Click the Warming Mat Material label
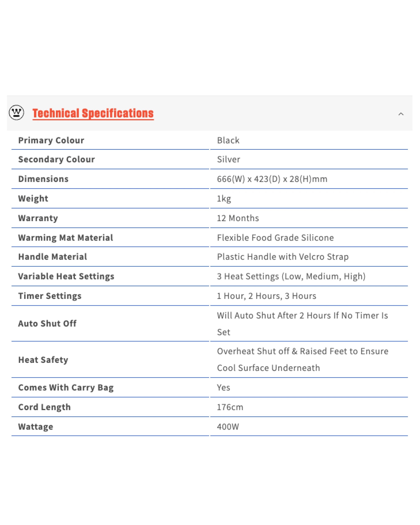The image size is (420, 525). 66,238
